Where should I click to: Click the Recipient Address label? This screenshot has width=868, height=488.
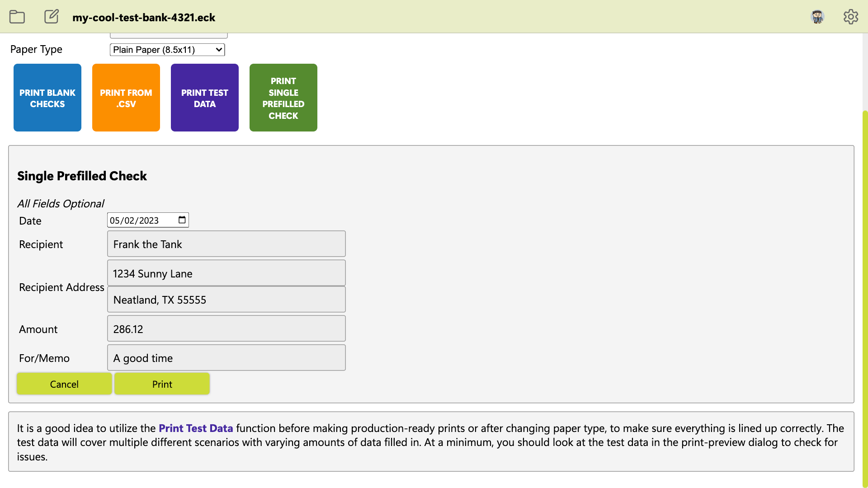61,287
